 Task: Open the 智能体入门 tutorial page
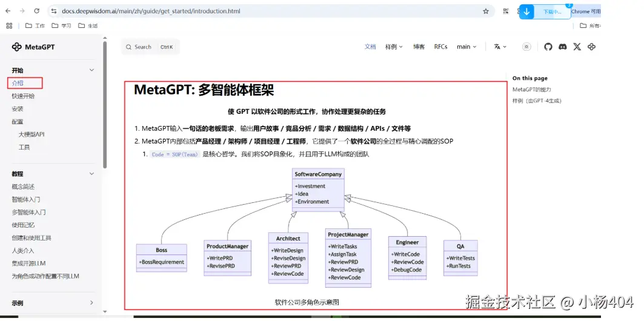tap(26, 199)
